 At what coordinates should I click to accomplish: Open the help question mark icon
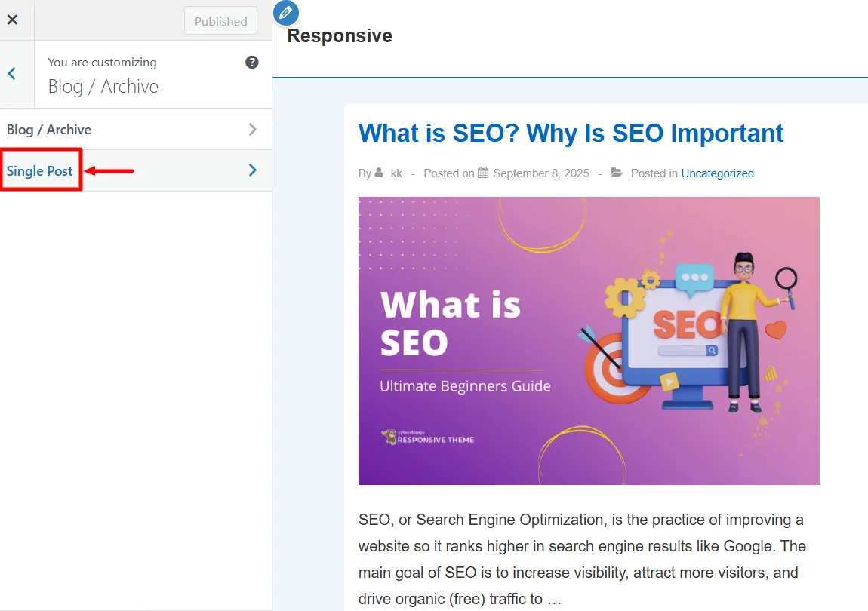tap(252, 62)
